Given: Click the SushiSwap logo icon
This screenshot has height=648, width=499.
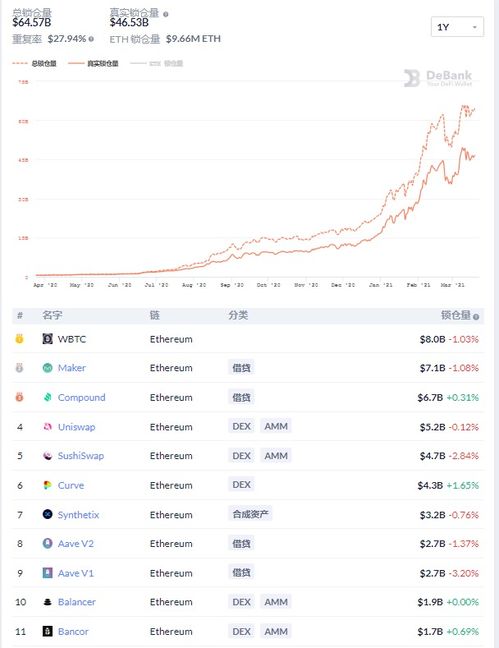Looking at the screenshot, I should [48, 455].
